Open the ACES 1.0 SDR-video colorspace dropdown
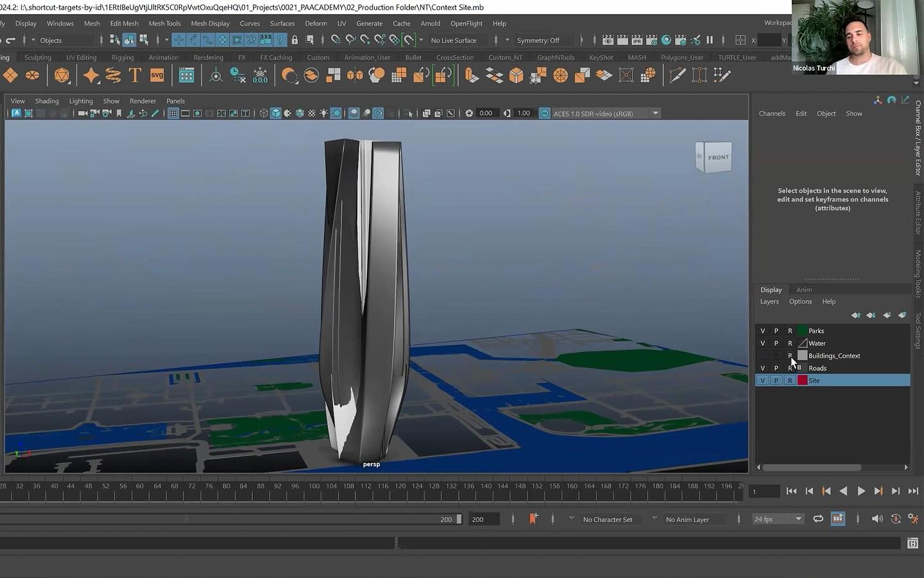924x578 pixels. pos(654,113)
